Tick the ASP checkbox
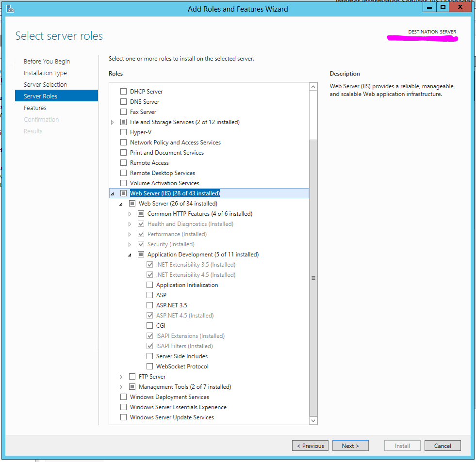 (x=149, y=295)
